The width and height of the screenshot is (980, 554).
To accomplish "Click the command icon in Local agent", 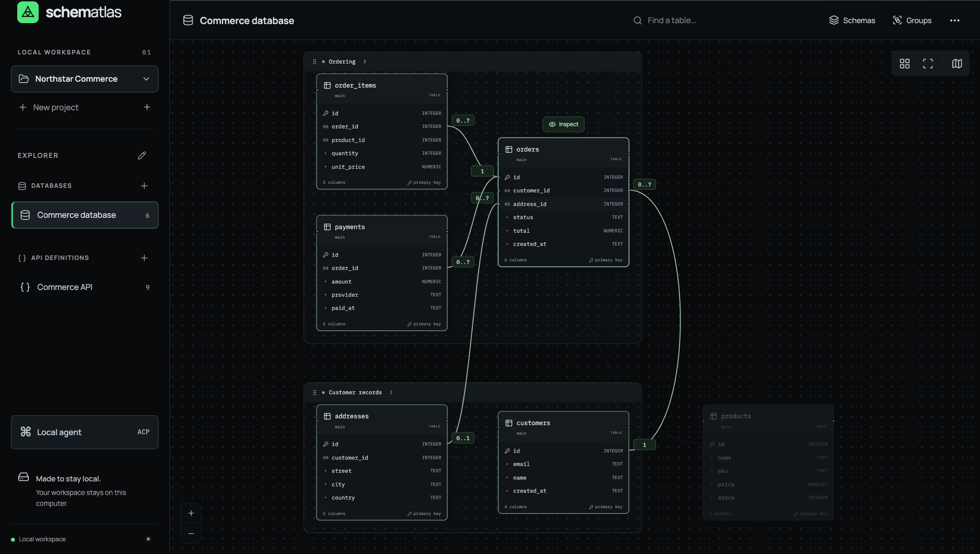I will point(26,432).
